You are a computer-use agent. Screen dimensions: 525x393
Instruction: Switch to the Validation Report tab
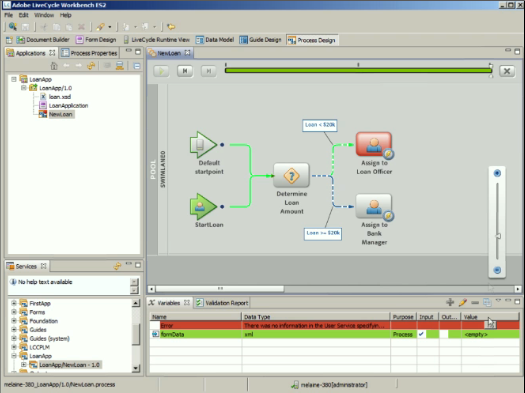pos(222,303)
